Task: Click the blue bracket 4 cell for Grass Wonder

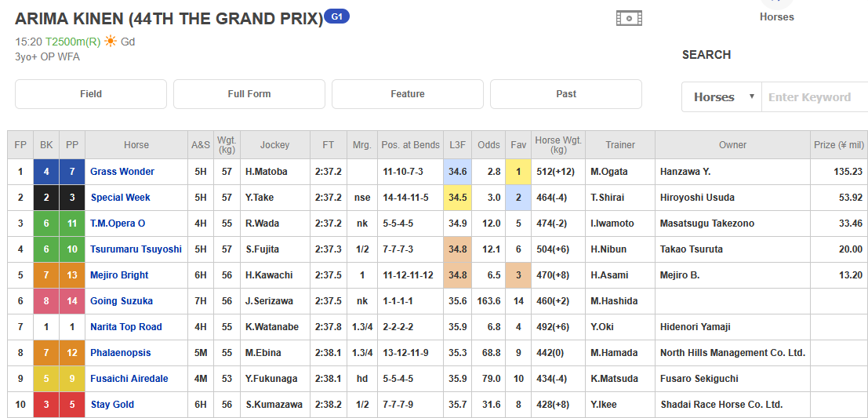Action: 46,172
